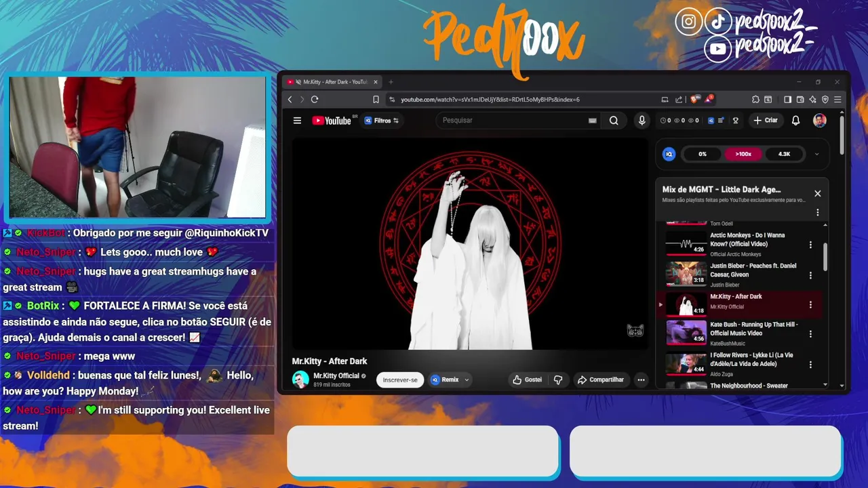Open the vidIQ Filtros button
Screen dimensions: 868x488
tap(382, 121)
